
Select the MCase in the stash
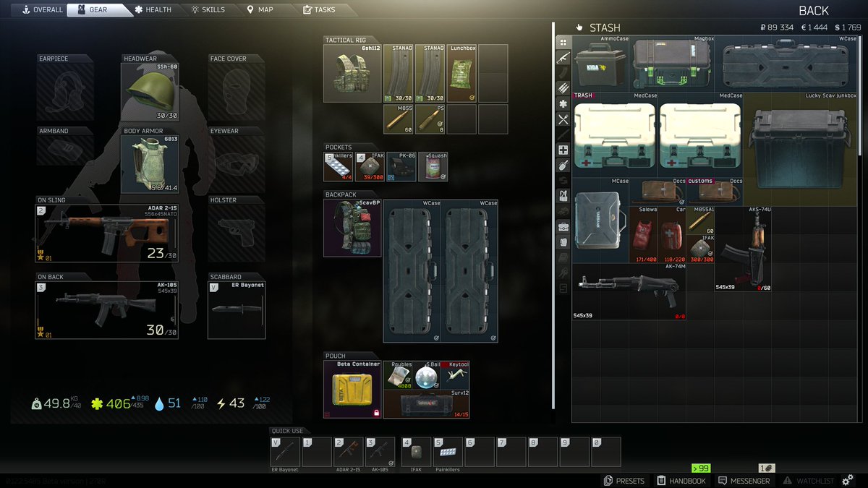tap(601, 221)
